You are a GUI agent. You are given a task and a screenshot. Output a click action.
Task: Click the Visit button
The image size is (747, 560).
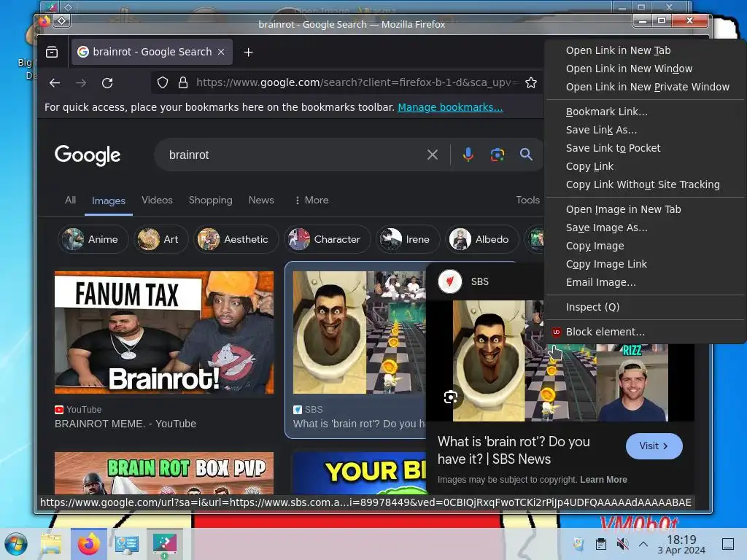(x=654, y=446)
